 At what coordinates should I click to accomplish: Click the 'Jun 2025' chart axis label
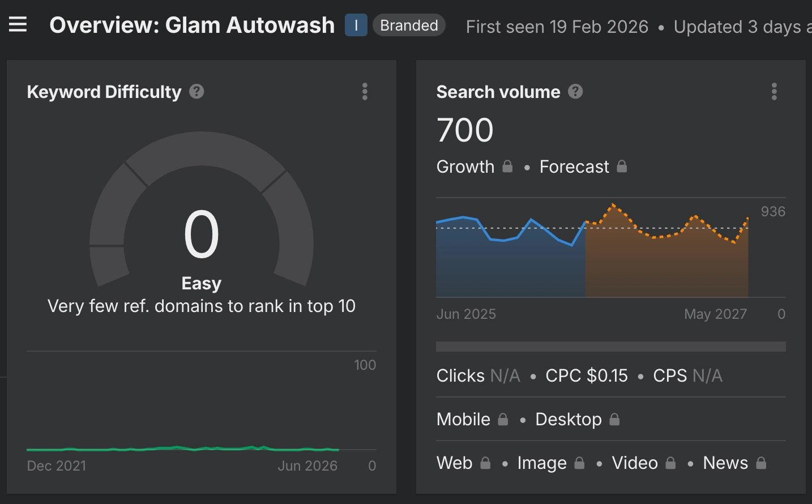pyautogui.click(x=466, y=314)
